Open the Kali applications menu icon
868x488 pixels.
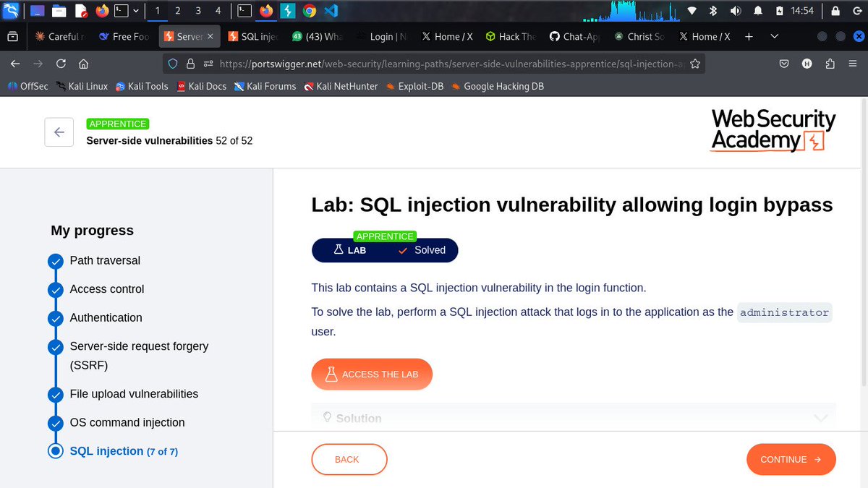click(11, 10)
